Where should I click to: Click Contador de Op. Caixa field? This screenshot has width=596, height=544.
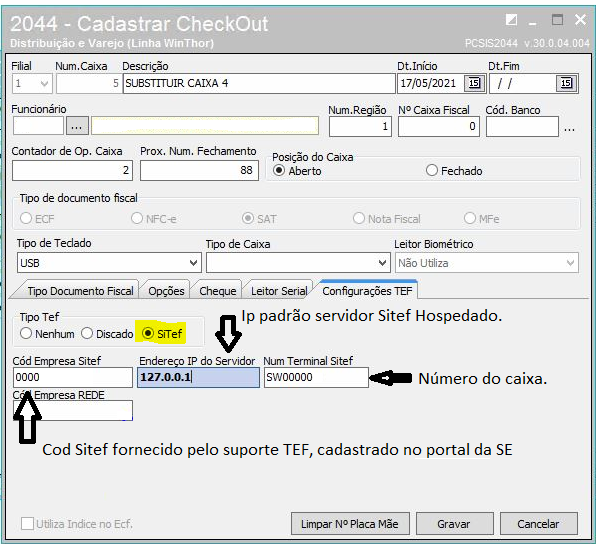click(72, 170)
